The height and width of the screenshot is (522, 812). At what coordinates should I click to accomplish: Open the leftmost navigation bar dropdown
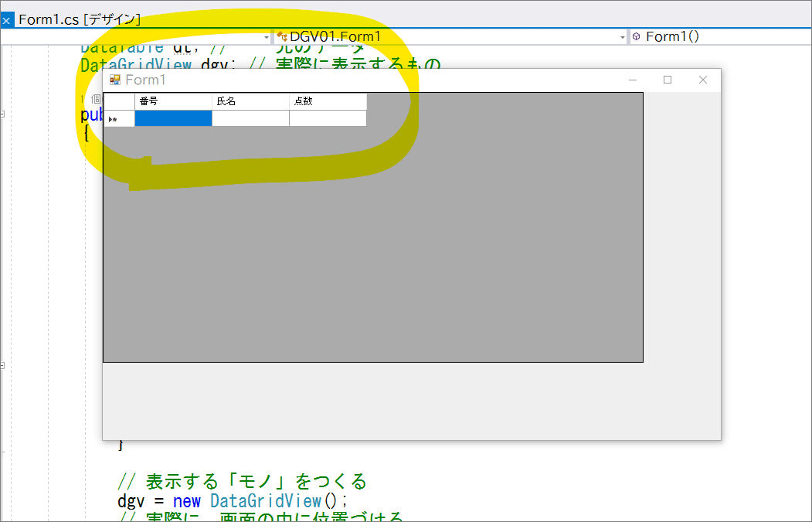[x=267, y=36]
